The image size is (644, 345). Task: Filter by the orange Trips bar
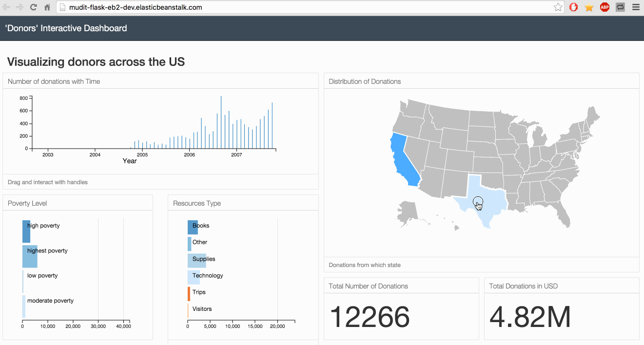[x=189, y=293]
